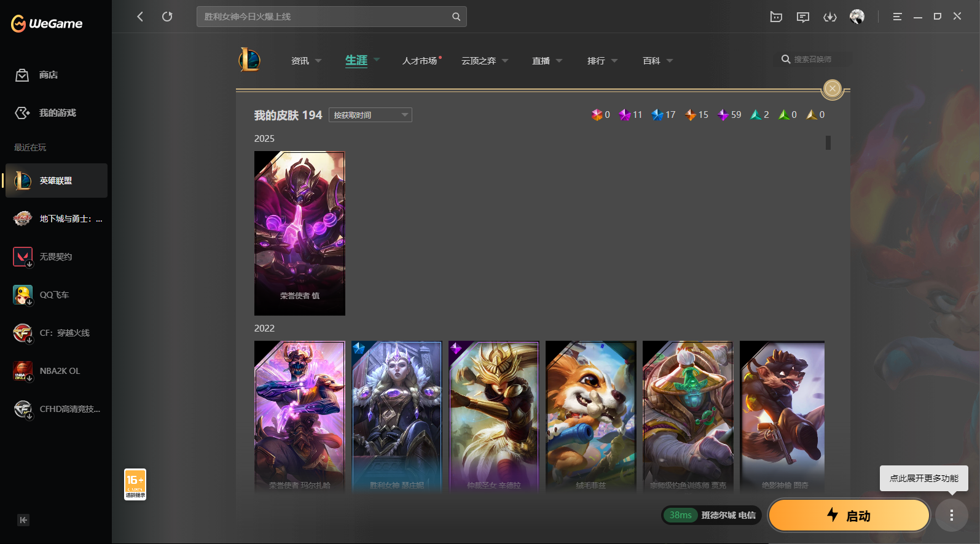Open the 人才市场 tab
Viewport: 980px width, 544px height.
(420, 61)
